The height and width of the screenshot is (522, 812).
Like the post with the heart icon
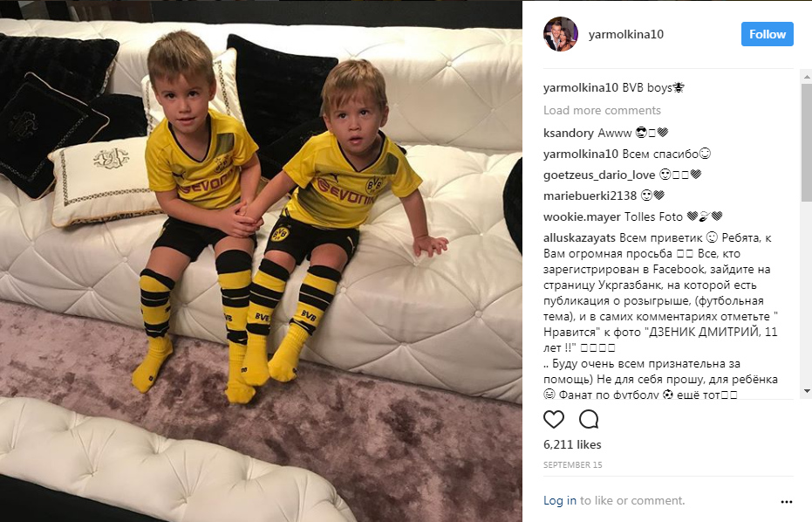(x=554, y=419)
